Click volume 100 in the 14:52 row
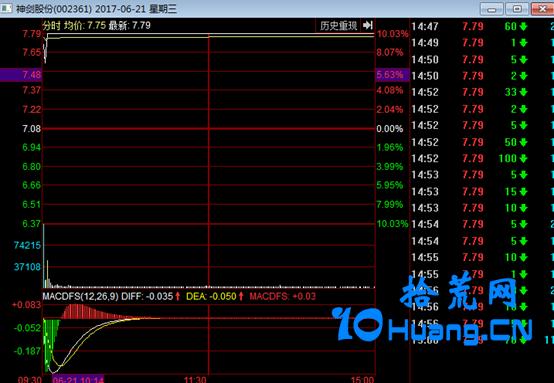This screenshot has height=383, width=554. pyautogui.click(x=508, y=158)
